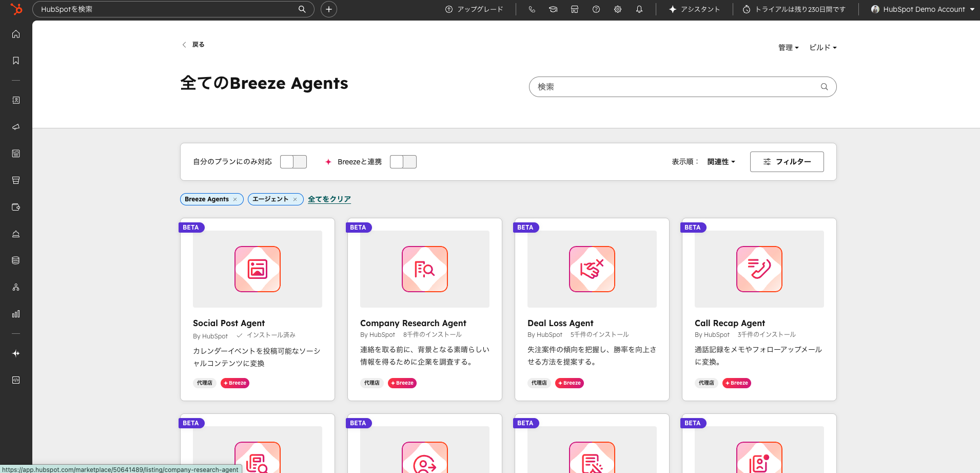Open Marketing megaphone icon in sidebar
This screenshot has width=980, height=473.
(16, 127)
